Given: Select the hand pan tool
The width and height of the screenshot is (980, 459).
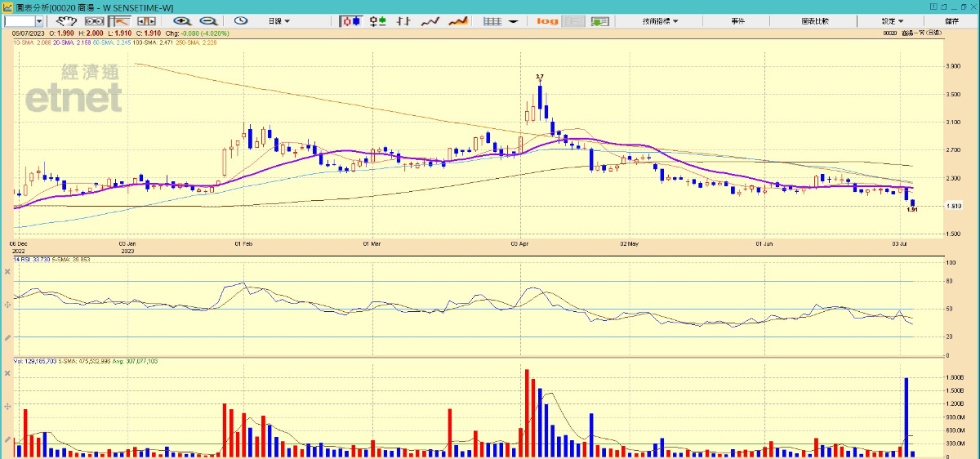Looking at the screenshot, I should pos(65,20).
